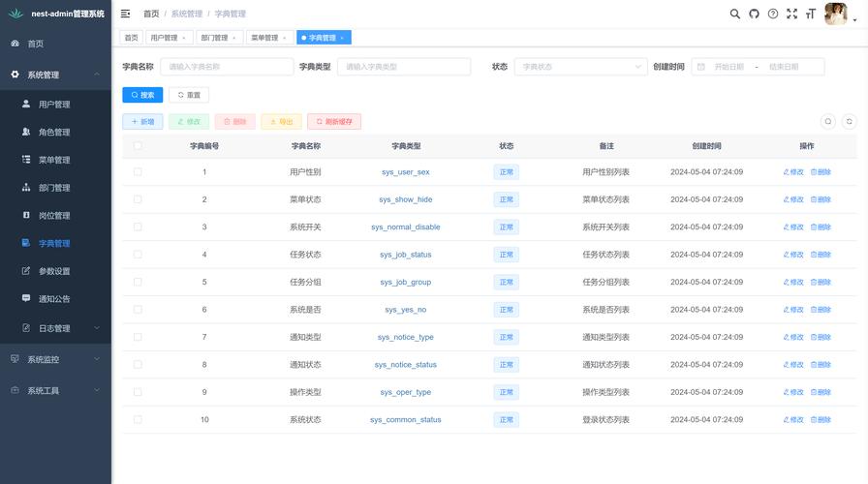Open the dropdown arrow beside the avatar
Screen dimensions: 868x484
(x=854, y=20)
